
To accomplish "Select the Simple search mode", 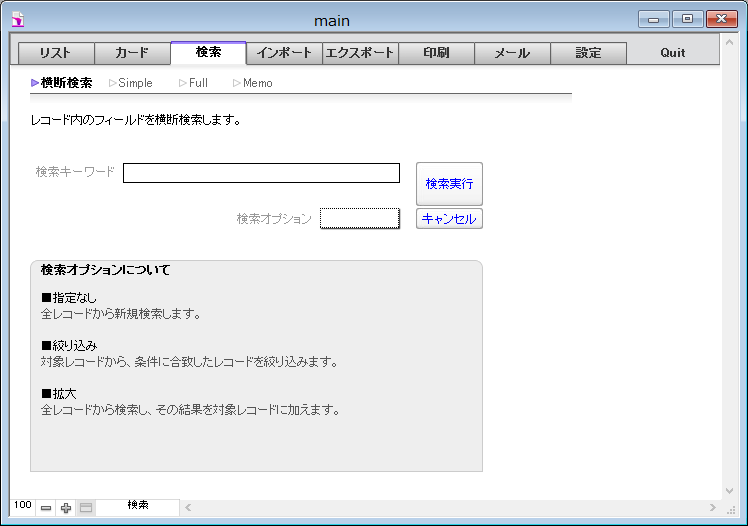I will tap(131, 83).
